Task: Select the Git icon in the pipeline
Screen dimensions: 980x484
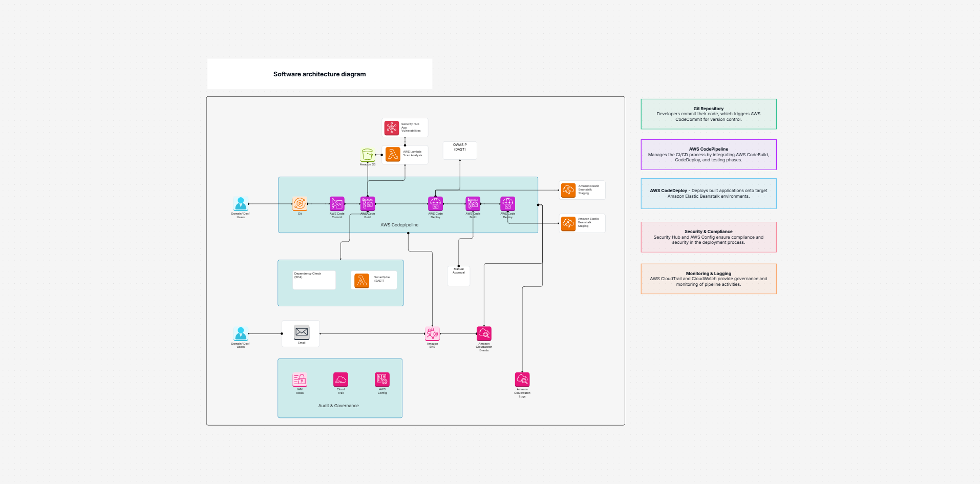Action: click(x=300, y=204)
